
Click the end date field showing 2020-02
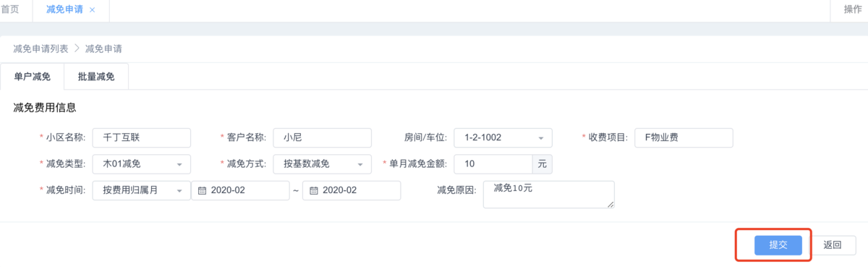[352, 190]
